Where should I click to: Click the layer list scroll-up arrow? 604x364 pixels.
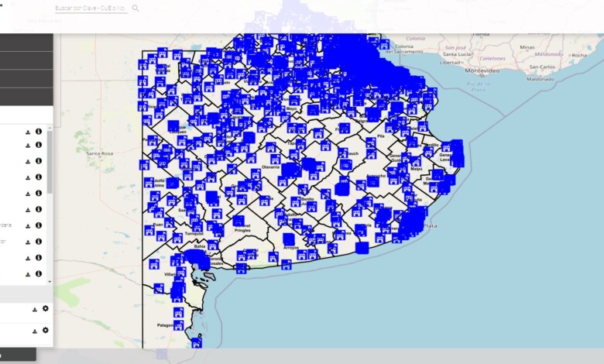50,127
